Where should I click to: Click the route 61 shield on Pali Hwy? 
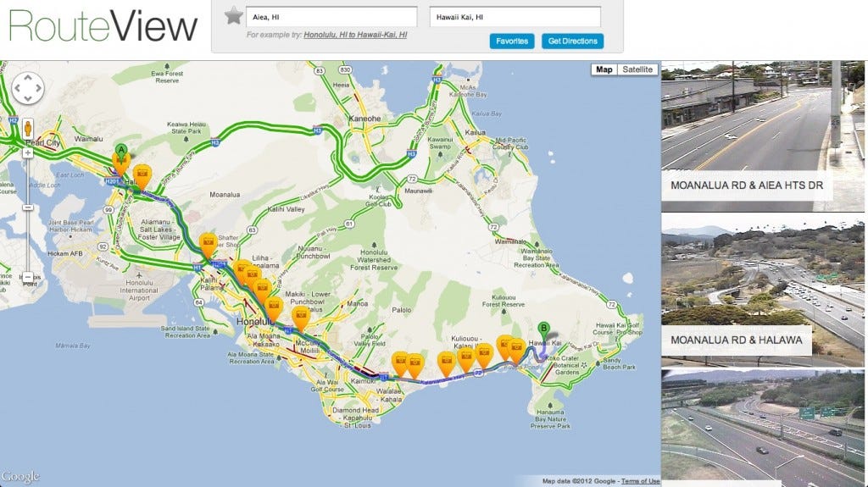(x=349, y=224)
